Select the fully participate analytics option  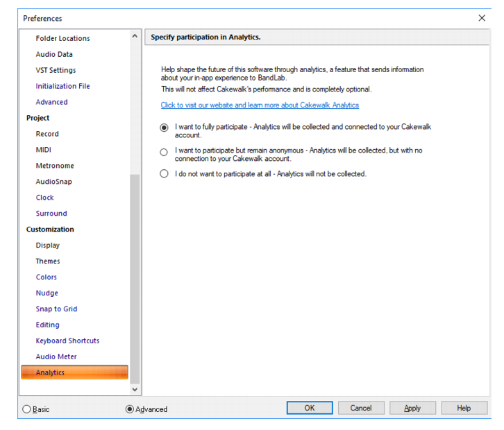tap(164, 128)
